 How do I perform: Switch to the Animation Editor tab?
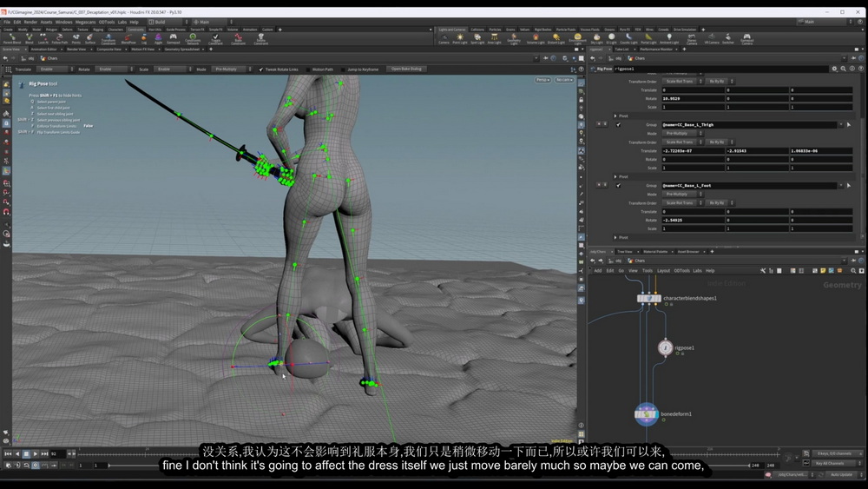tap(43, 50)
